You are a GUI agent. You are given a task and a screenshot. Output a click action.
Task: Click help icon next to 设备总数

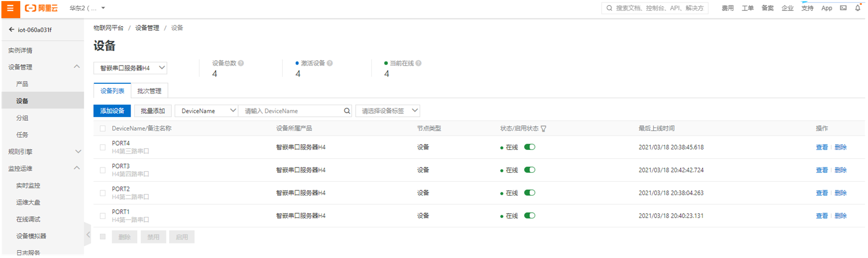pyautogui.click(x=241, y=63)
